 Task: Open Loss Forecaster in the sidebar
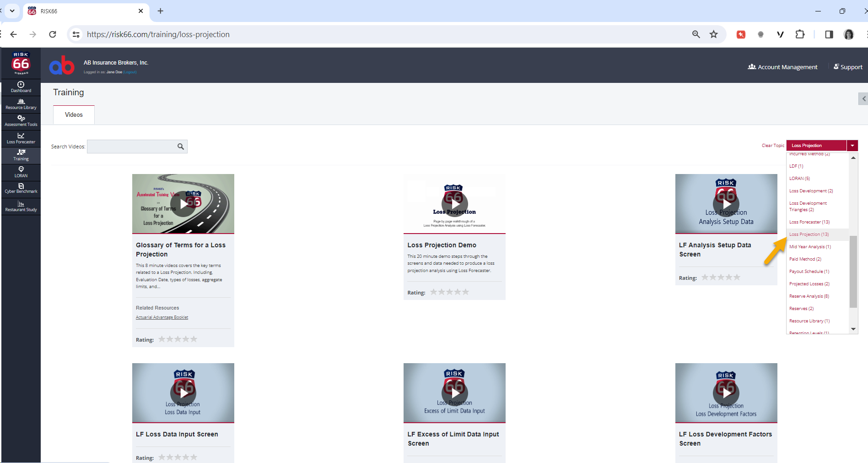coord(21,138)
